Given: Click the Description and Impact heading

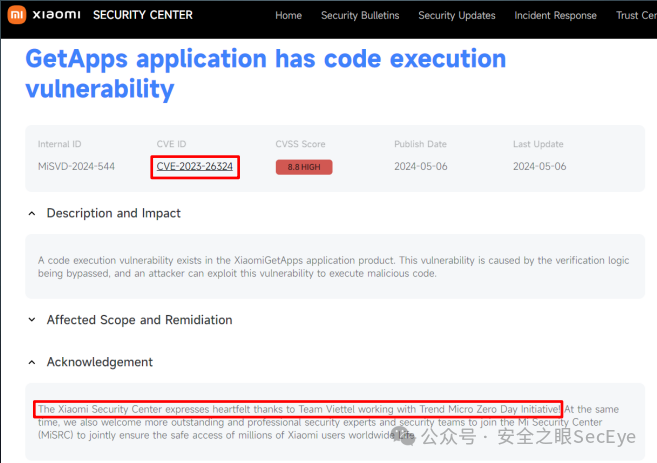Looking at the screenshot, I should coord(114,213).
